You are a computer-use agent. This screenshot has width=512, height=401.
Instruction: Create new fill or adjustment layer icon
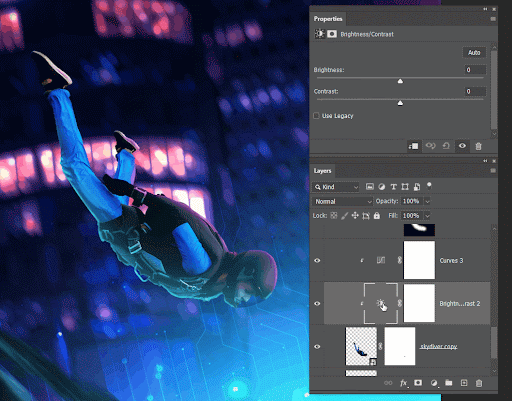coord(434,383)
